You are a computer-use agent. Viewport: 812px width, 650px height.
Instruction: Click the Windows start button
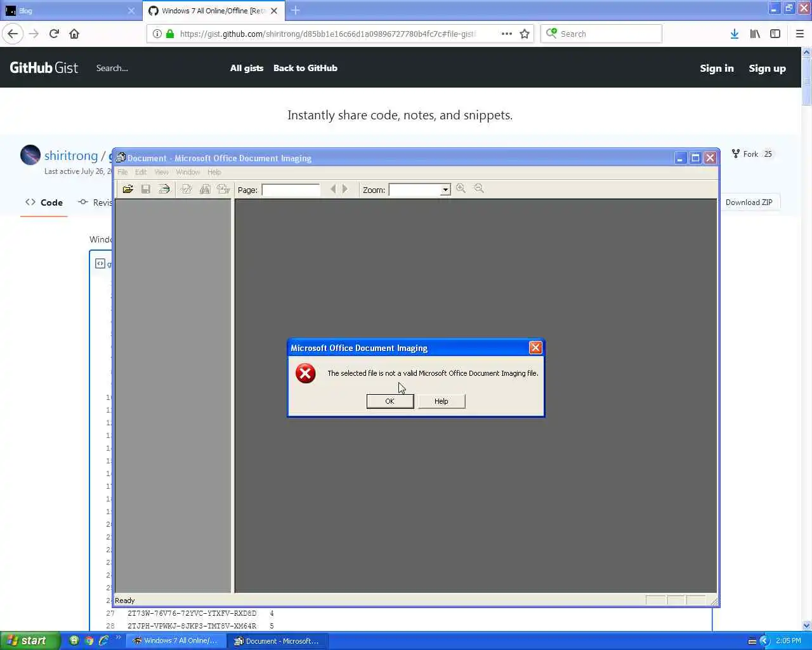click(x=30, y=640)
